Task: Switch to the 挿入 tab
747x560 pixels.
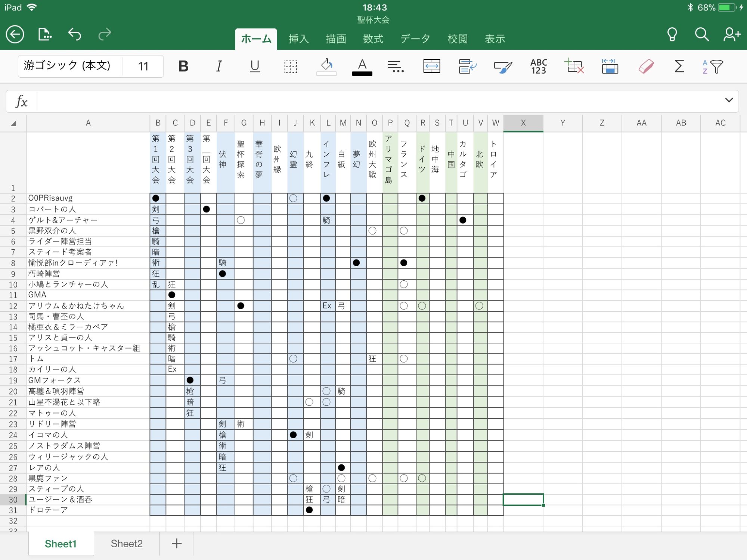Action: click(x=298, y=39)
